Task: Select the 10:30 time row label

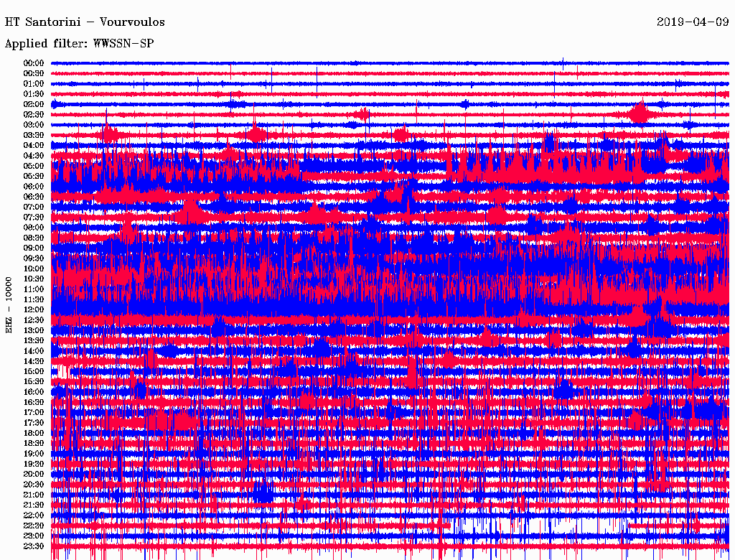Action: click(x=33, y=279)
